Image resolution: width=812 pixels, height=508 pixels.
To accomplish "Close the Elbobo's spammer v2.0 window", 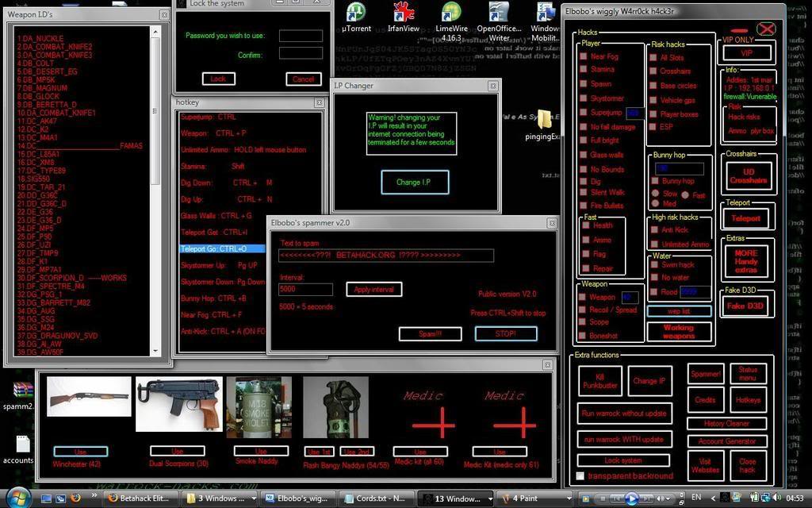I will [552, 223].
